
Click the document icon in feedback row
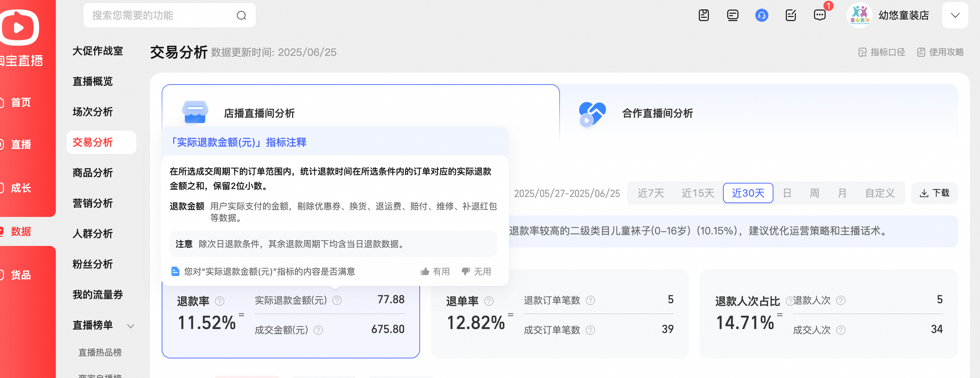[x=175, y=271]
